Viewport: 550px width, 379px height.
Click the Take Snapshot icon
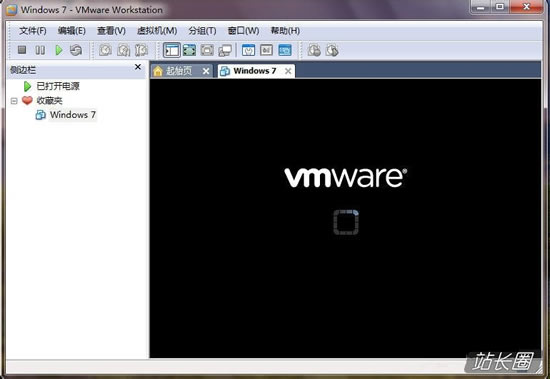(105, 50)
